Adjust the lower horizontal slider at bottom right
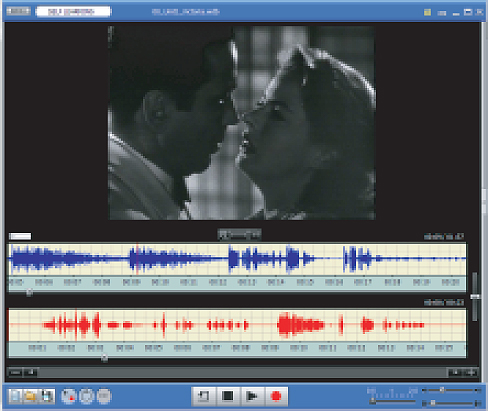Screen dimensions: 488x411 click(451, 403)
